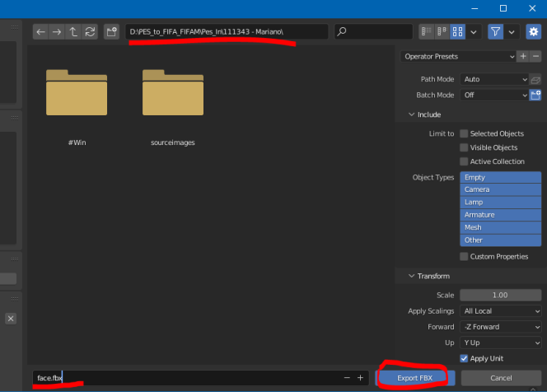Open the Forward axis dropdown
This screenshot has height=392, width=547.
pos(501,327)
